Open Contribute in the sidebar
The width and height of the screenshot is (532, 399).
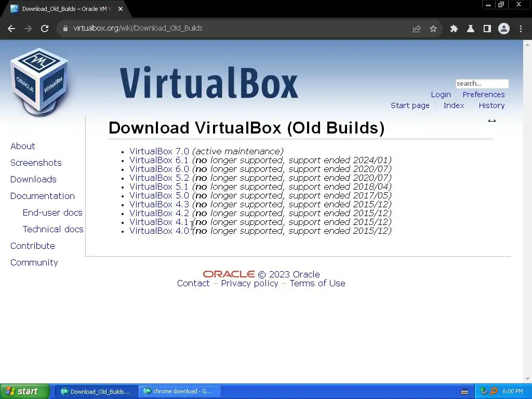pyautogui.click(x=33, y=246)
